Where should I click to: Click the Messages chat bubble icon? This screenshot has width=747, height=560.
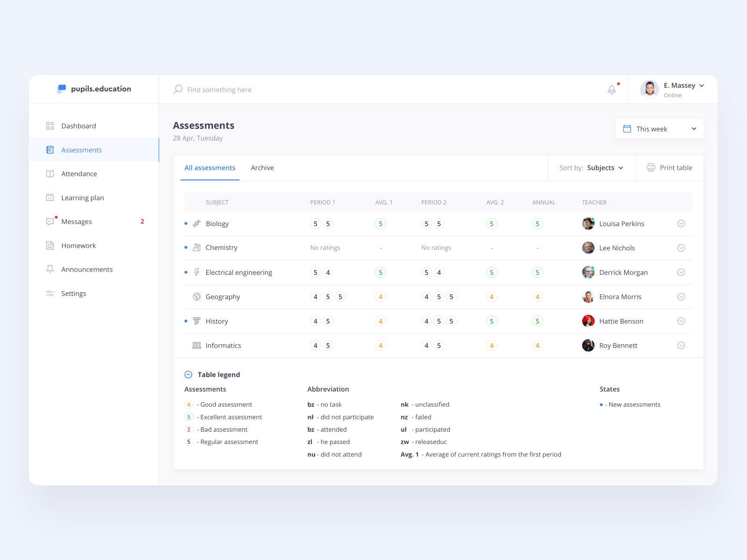tap(50, 221)
